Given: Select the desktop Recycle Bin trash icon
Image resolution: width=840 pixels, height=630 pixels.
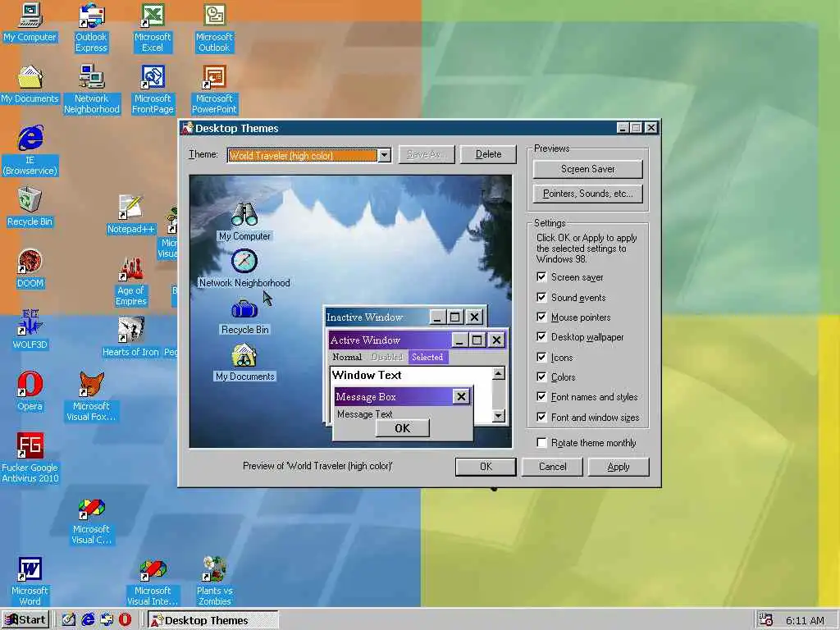Looking at the screenshot, I should point(30,208).
